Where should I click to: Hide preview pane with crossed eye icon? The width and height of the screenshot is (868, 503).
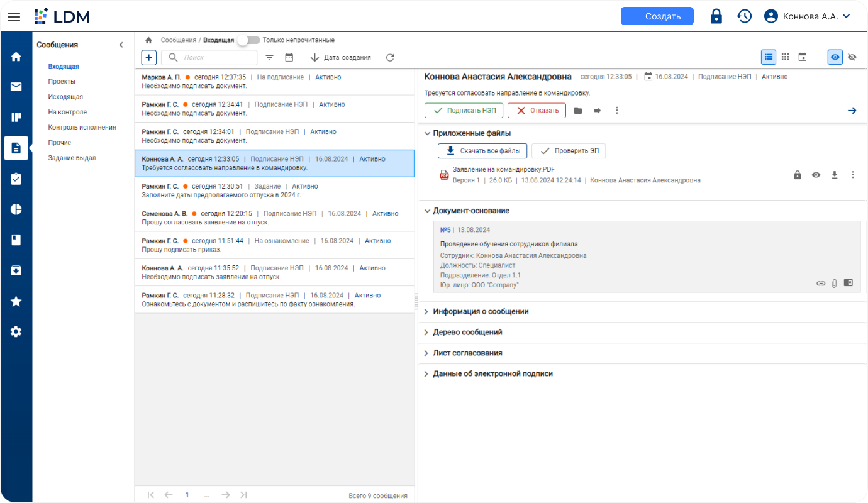(852, 57)
